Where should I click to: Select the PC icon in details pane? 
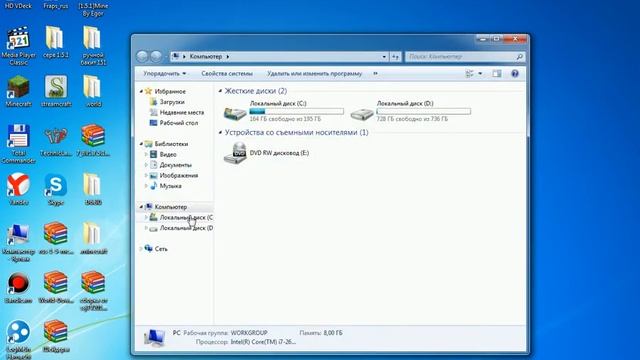coord(154,338)
